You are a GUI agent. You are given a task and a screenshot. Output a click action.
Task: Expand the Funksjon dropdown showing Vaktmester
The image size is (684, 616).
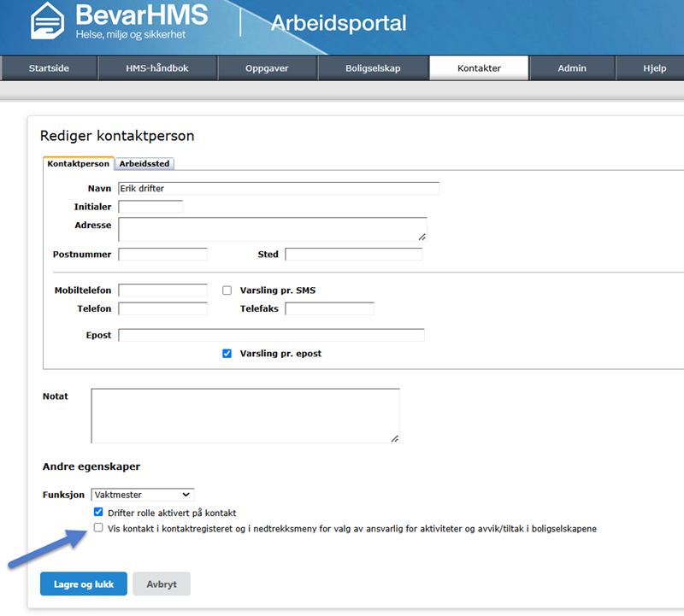[x=143, y=494]
